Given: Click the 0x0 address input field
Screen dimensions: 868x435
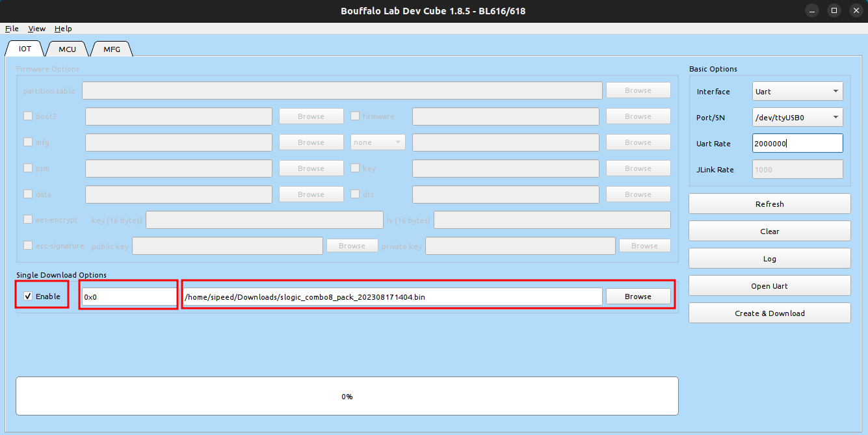Looking at the screenshot, I should (129, 297).
